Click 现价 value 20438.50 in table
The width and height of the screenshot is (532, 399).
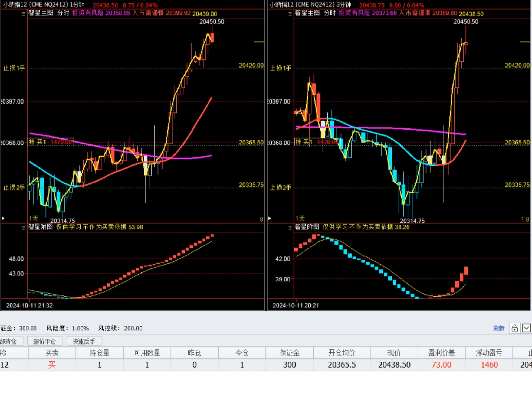coord(394,365)
